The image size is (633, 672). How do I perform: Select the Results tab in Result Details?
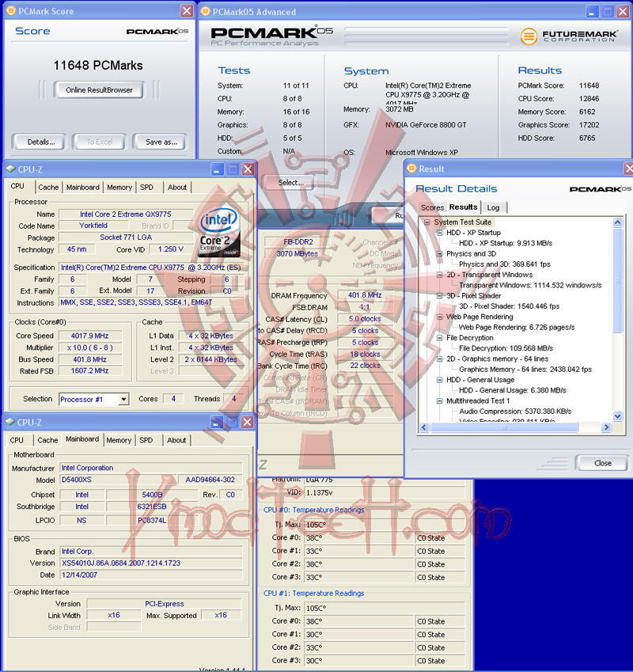click(463, 207)
